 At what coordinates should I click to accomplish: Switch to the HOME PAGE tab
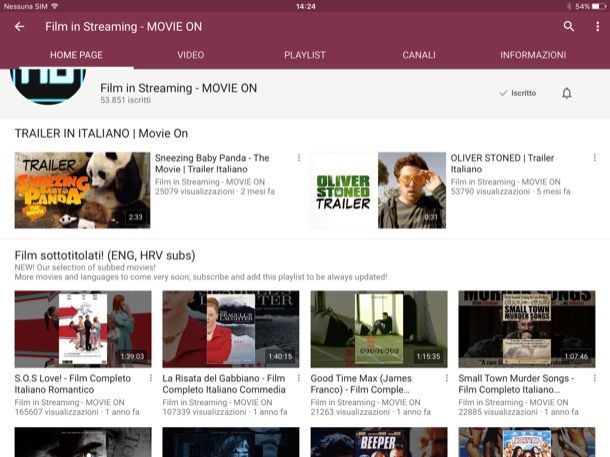pos(76,55)
